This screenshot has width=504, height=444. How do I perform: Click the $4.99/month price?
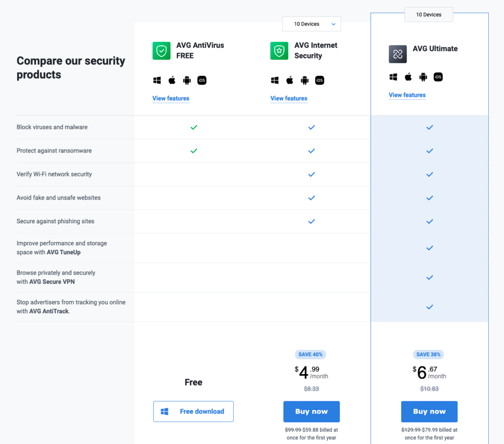(312, 372)
